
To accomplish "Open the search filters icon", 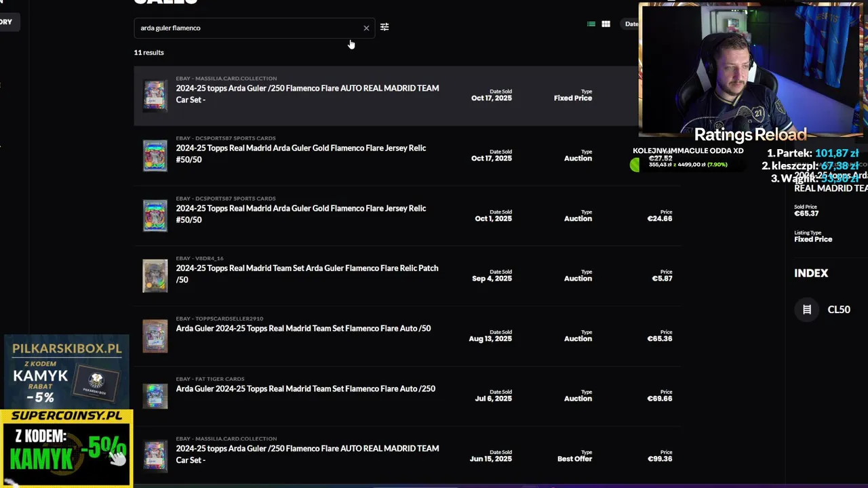I will pos(384,27).
